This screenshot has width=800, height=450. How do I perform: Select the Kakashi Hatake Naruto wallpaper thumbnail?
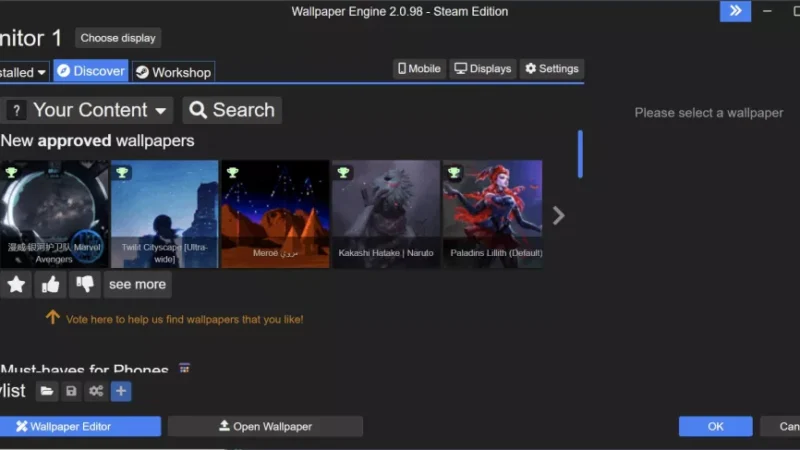(385, 214)
